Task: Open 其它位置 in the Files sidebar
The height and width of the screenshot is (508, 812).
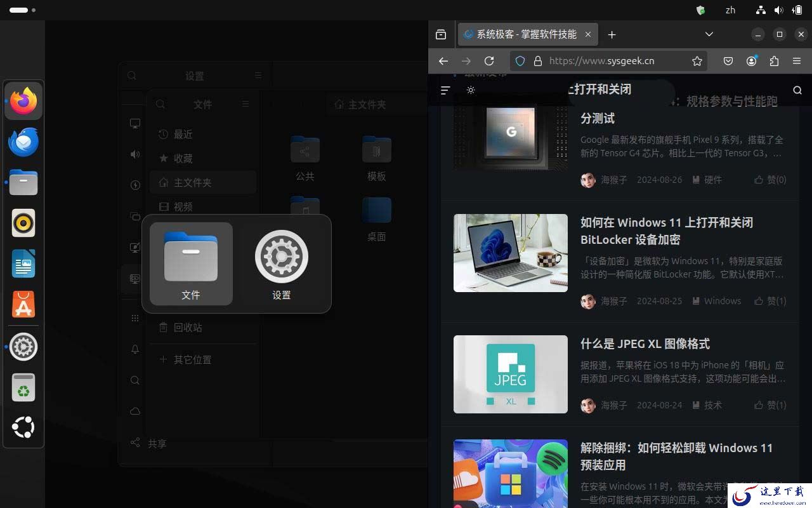Action: [203, 359]
